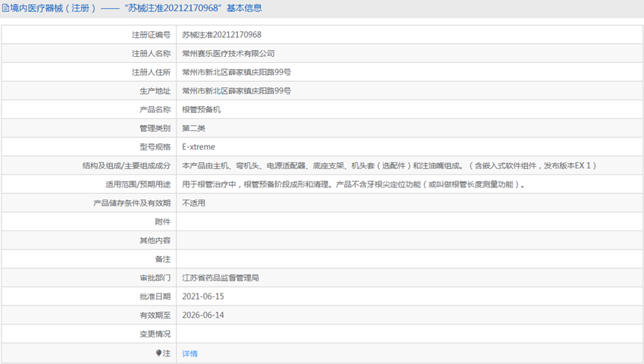Image resolution: width=644 pixels, height=364 pixels.
Task: Select registration number value 苏械注准20212170968
Action: [x=222, y=35]
